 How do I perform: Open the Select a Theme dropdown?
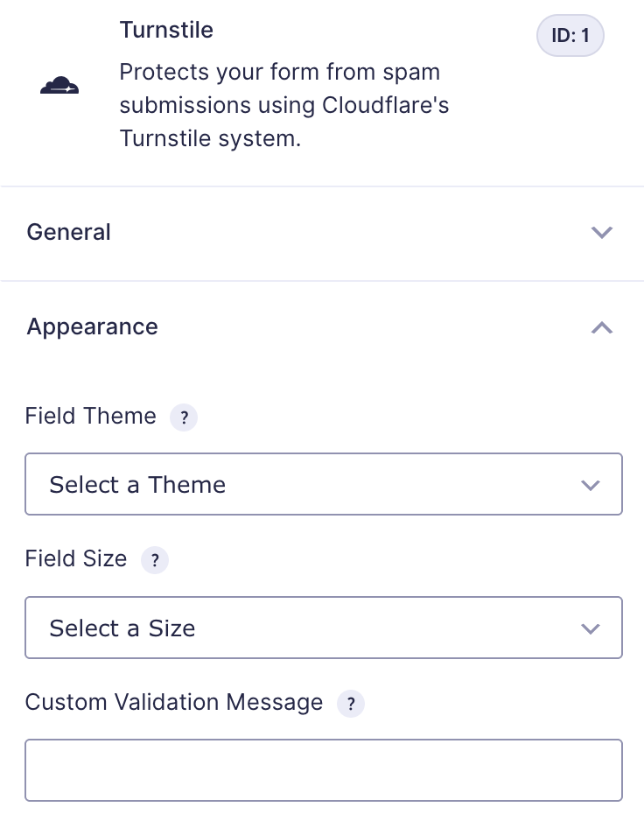323,484
